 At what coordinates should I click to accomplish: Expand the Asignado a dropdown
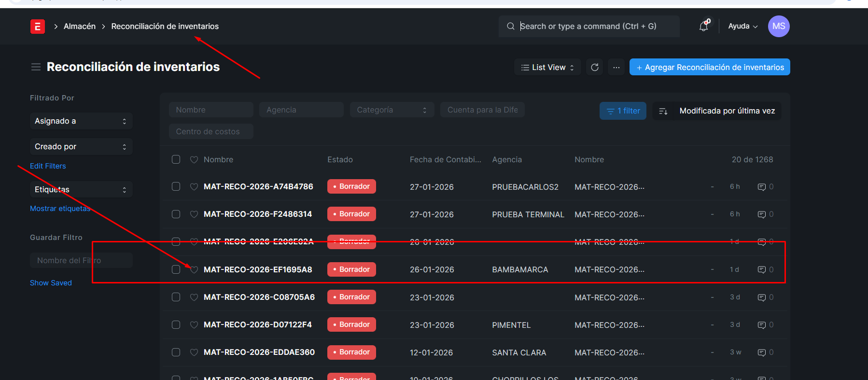pos(81,121)
